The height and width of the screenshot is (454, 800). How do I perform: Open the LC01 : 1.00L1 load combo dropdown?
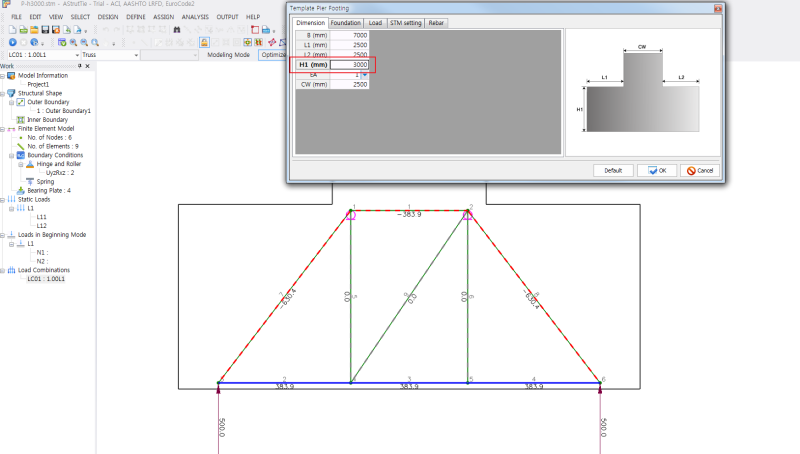click(x=77, y=55)
